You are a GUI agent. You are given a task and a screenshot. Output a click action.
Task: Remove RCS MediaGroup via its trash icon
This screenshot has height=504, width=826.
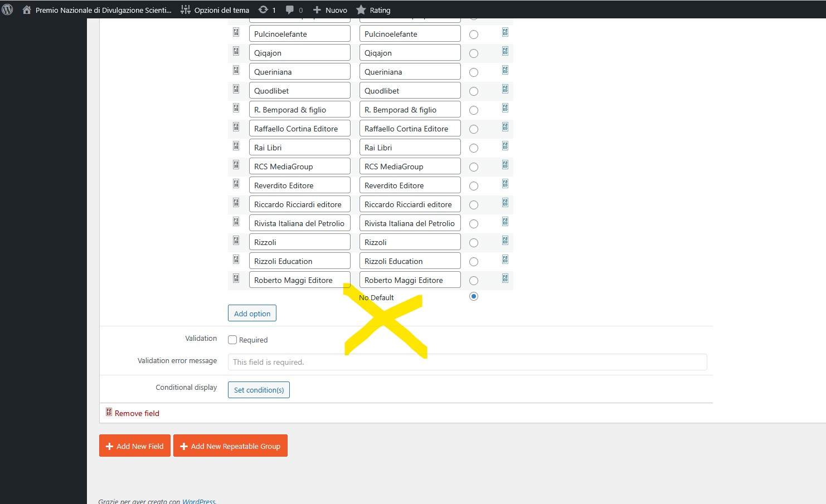pos(506,165)
